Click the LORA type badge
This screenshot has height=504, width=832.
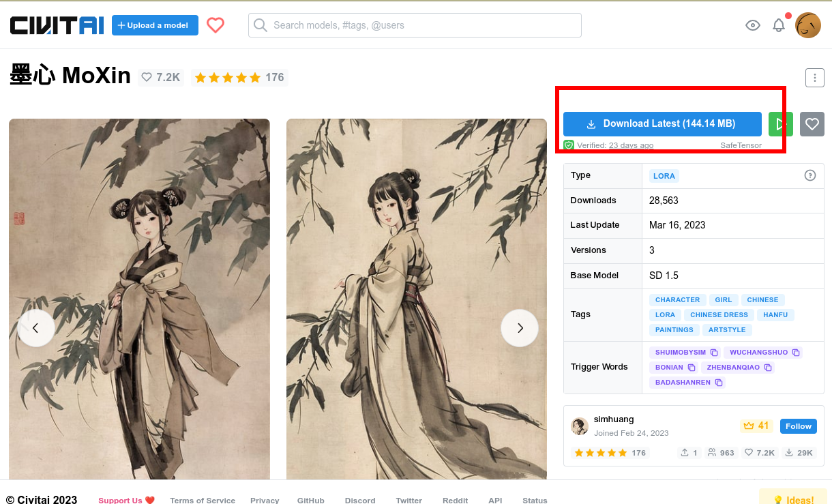pyautogui.click(x=664, y=176)
